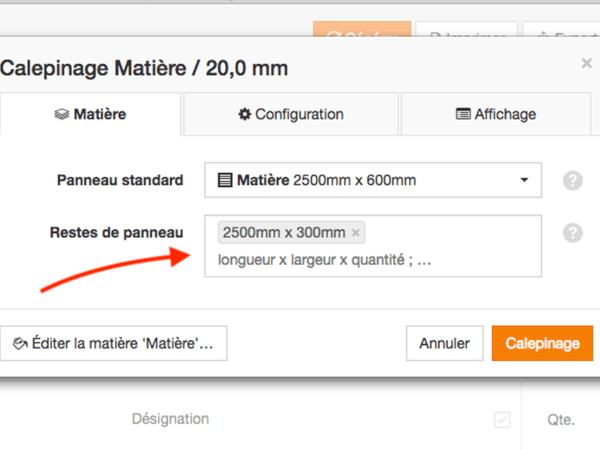Click the Qte. column header
This screenshot has width=600, height=450.
tap(560, 420)
